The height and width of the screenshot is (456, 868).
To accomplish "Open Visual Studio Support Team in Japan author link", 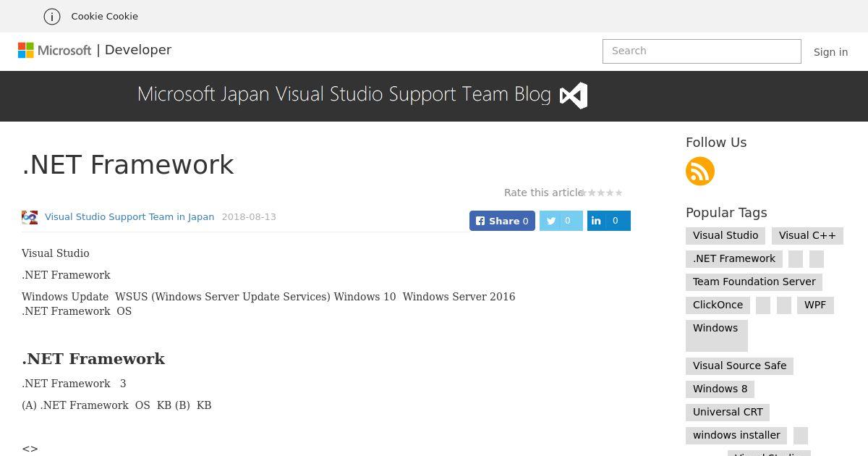I will [x=129, y=216].
